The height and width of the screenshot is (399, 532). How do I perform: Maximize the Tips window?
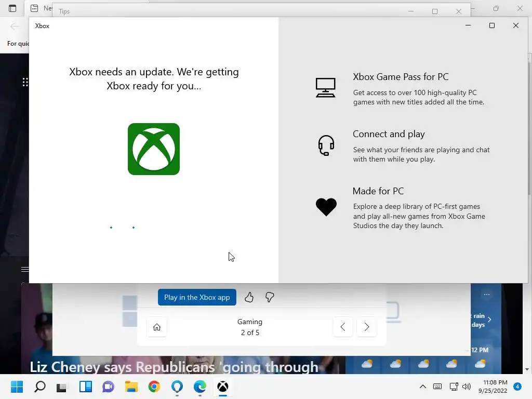pos(435,11)
